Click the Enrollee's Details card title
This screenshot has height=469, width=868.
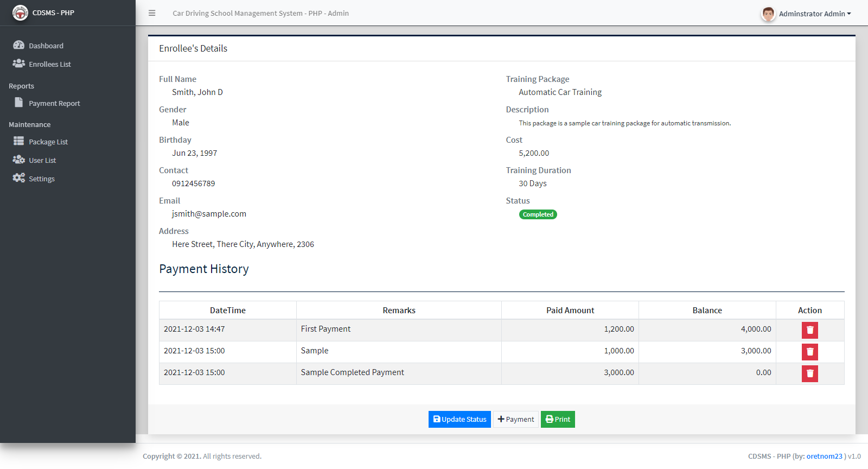coord(193,48)
